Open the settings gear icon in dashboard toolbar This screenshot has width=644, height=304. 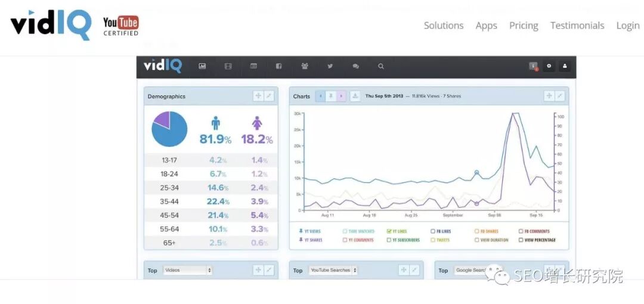[x=549, y=66]
